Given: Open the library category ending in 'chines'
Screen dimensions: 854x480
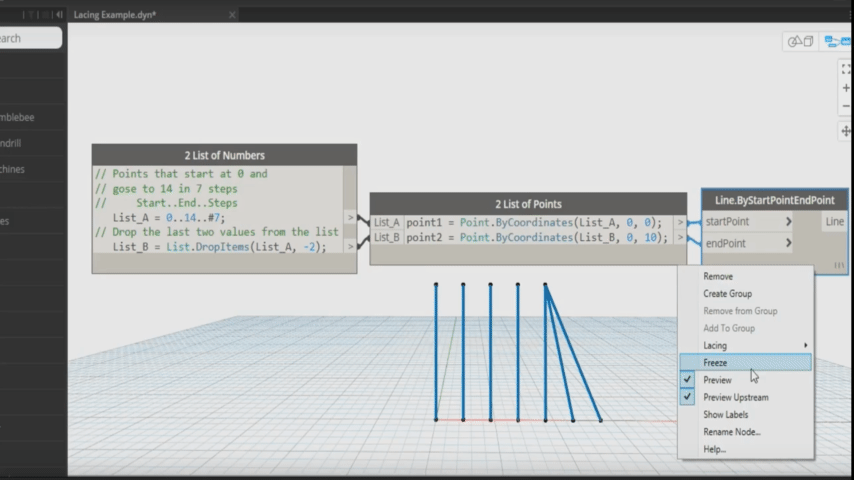Looking at the screenshot, I should click(12, 169).
